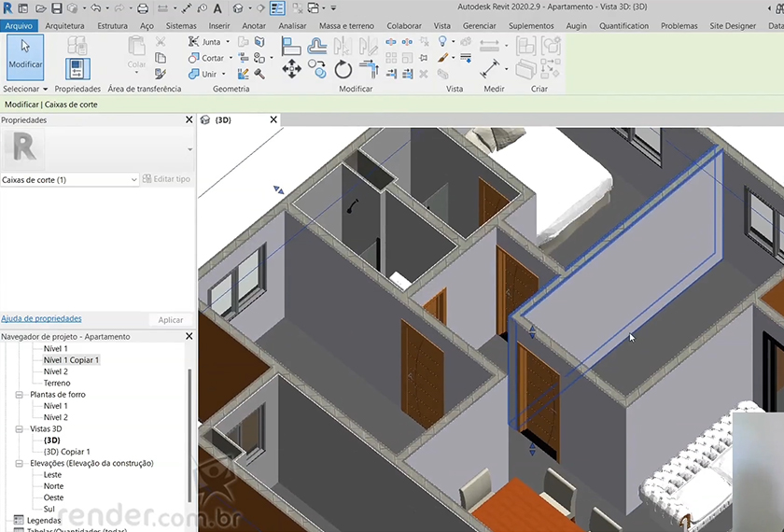Click the Print icon in quick access toolbar
Screen dimensions: 784x532
click(143, 8)
